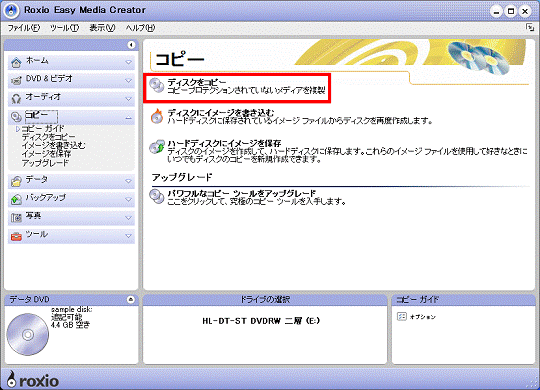Select コピー ガイド in sidebar
540x390 pixels.
click(43, 129)
